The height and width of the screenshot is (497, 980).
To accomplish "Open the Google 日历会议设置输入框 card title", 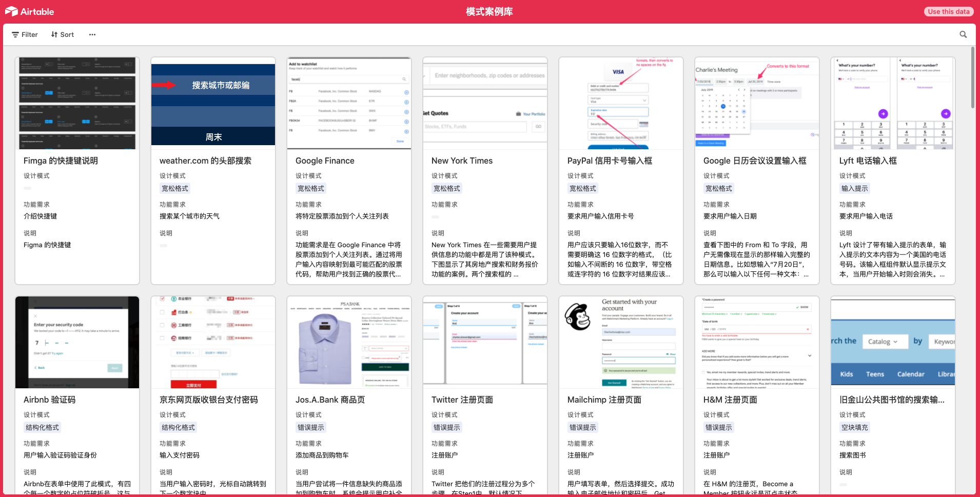I will [755, 161].
